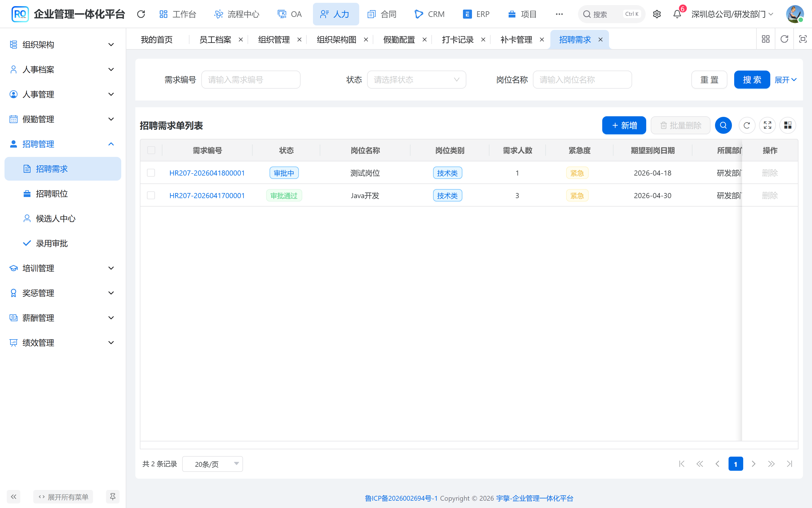Click the user avatar
The width and height of the screenshot is (812, 508).
(795, 14)
